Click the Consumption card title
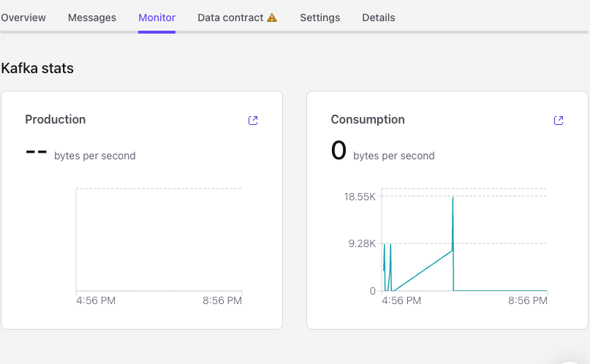The width and height of the screenshot is (590, 364). pyautogui.click(x=368, y=119)
